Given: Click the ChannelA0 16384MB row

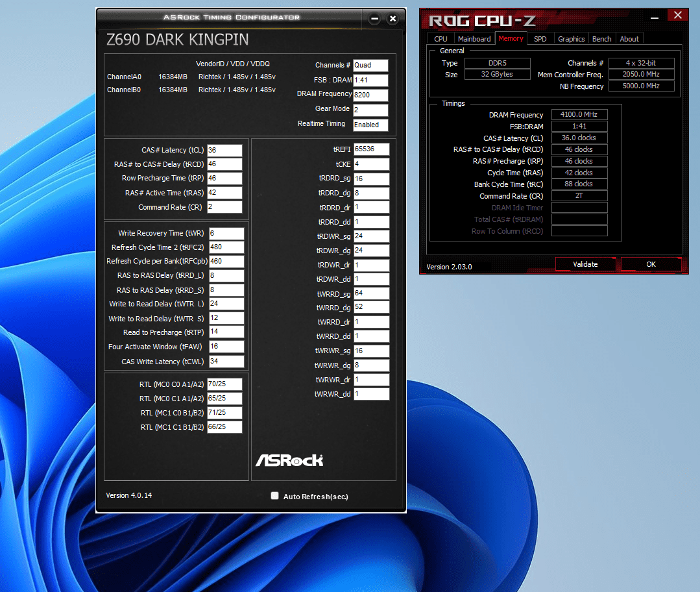Looking at the screenshot, I should [x=191, y=77].
